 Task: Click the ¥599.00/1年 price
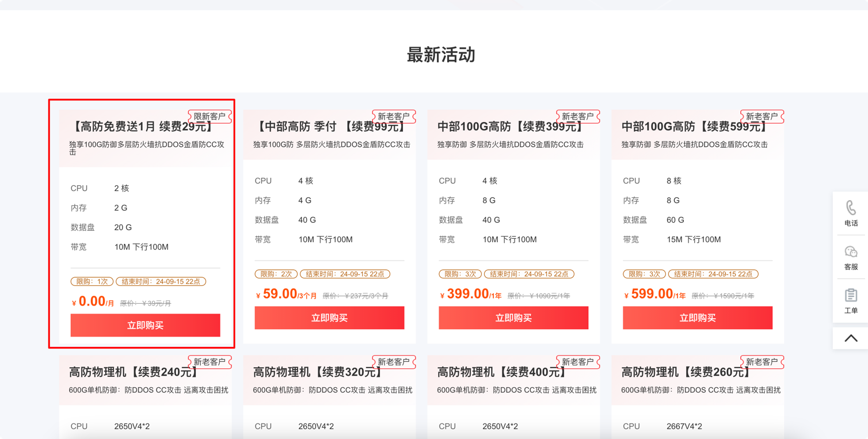click(654, 294)
